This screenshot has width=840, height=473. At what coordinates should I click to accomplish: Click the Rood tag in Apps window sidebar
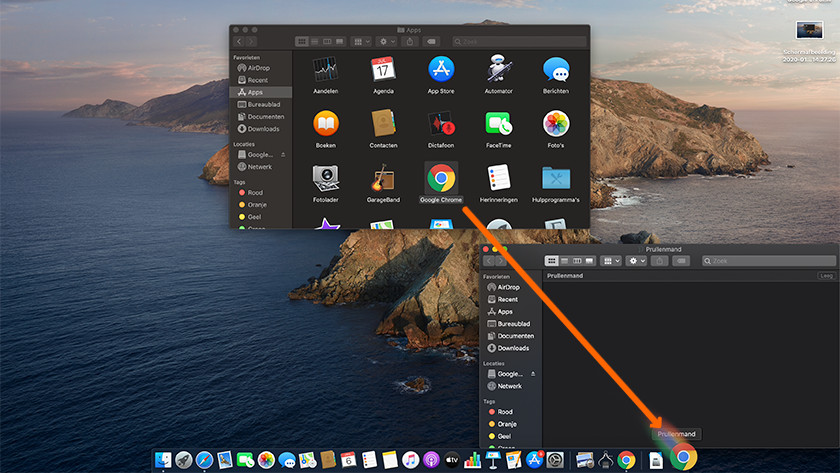[255, 193]
